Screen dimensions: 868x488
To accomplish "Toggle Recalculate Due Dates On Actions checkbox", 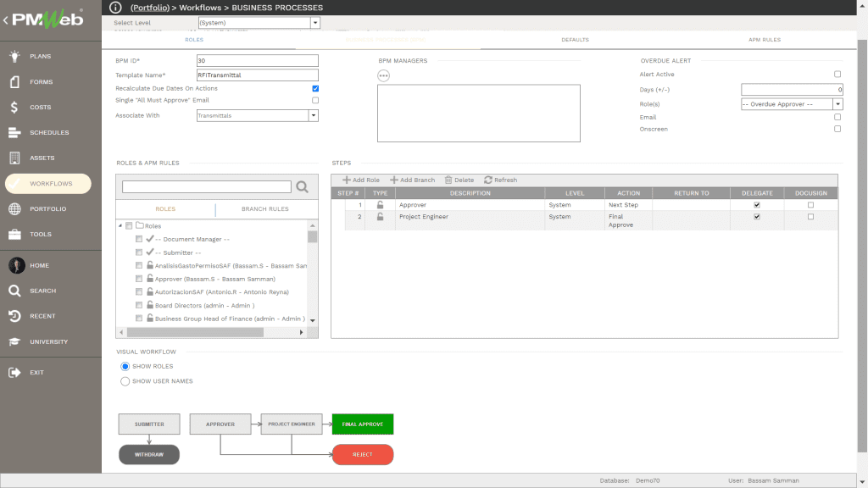I will tap(315, 88).
